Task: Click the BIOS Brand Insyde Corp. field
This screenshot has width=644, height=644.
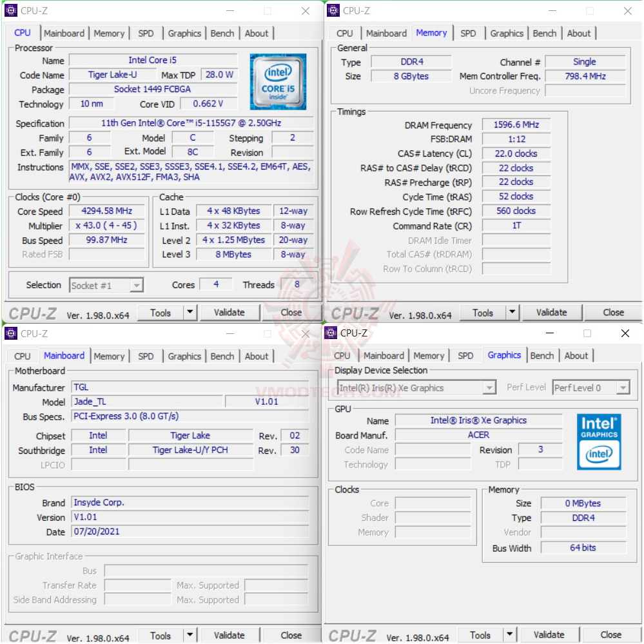Action: (x=190, y=502)
